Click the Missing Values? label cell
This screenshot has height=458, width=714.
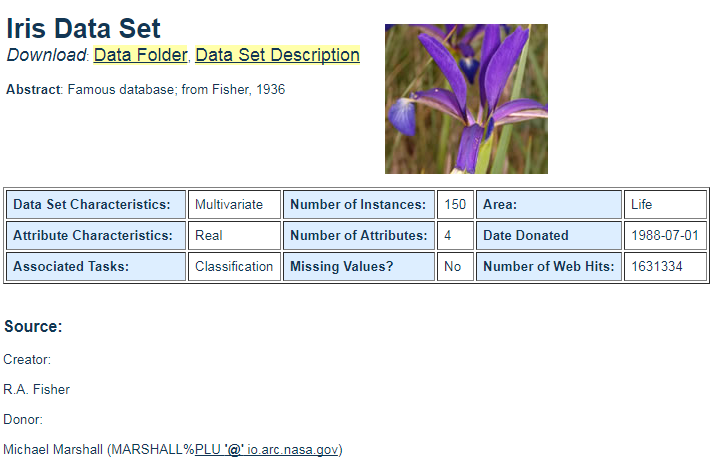(x=358, y=267)
